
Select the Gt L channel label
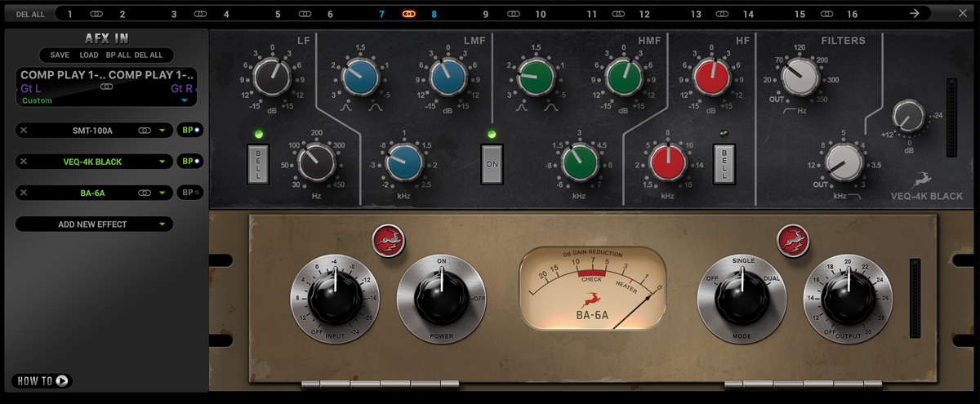(x=30, y=88)
